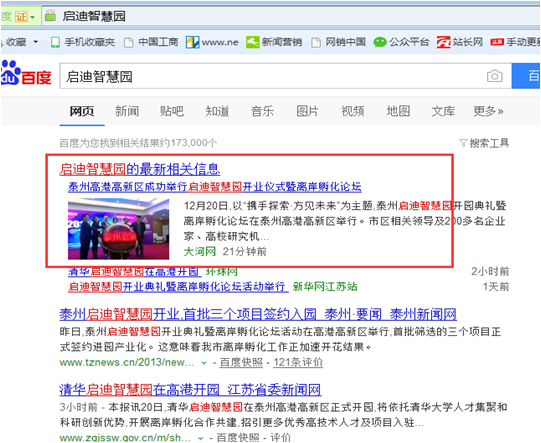Open 泰州高港高新区成功举行 news link

pos(215,187)
